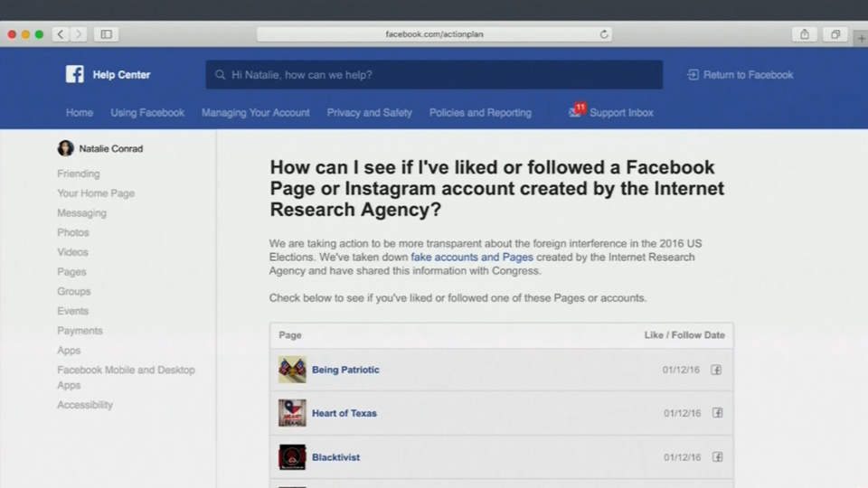Click the Facebook icon in Blacktivist row
The width and height of the screenshot is (868, 488).
click(x=717, y=457)
